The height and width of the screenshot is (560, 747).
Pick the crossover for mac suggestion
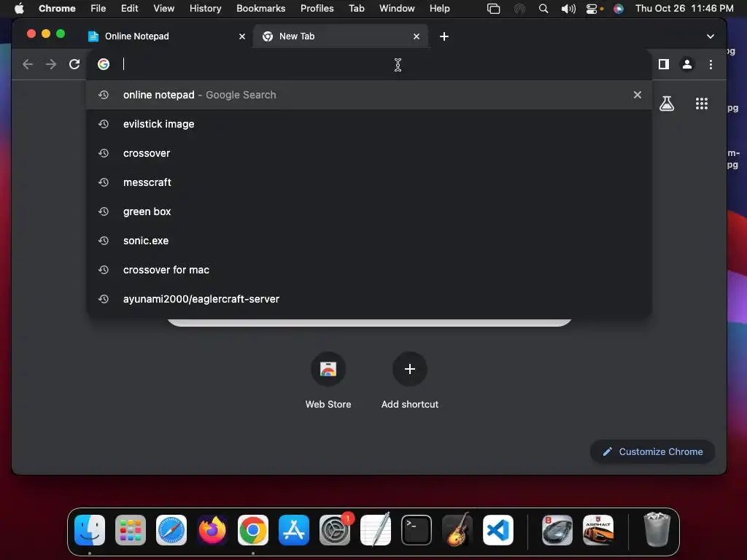(x=368, y=270)
